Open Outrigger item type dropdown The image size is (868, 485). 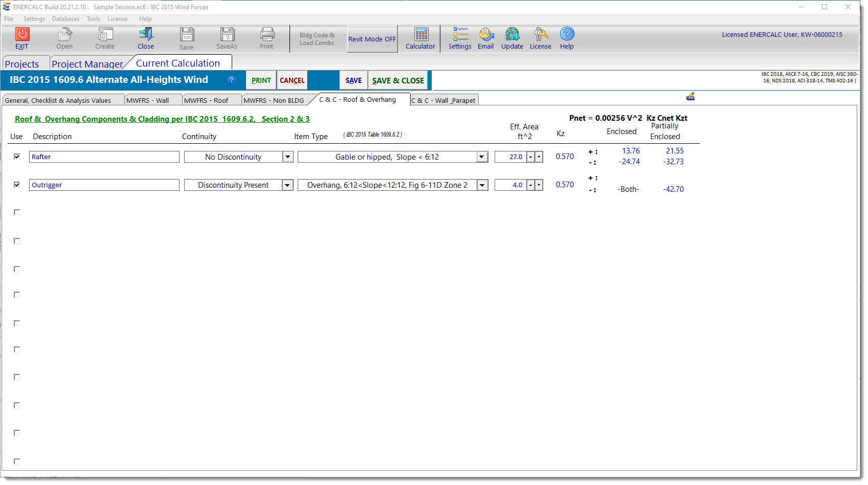pyautogui.click(x=482, y=185)
